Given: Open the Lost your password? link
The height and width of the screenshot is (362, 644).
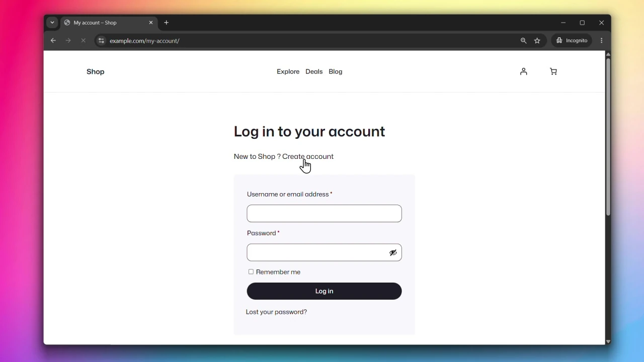Looking at the screenshot, I should click(277, 312).
